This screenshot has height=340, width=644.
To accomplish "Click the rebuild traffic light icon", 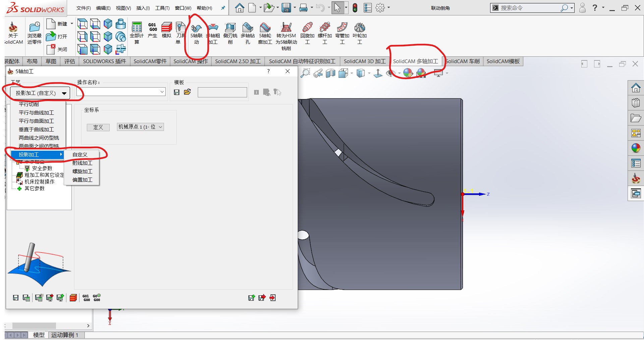I will (x=355, y=8).
